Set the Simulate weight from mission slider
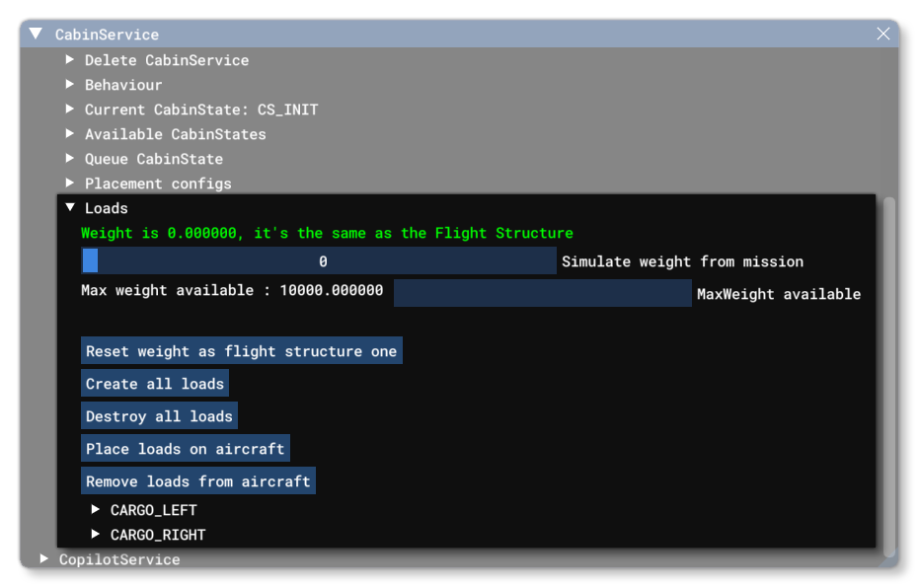 pyautogui.click(x=321, y=260)
